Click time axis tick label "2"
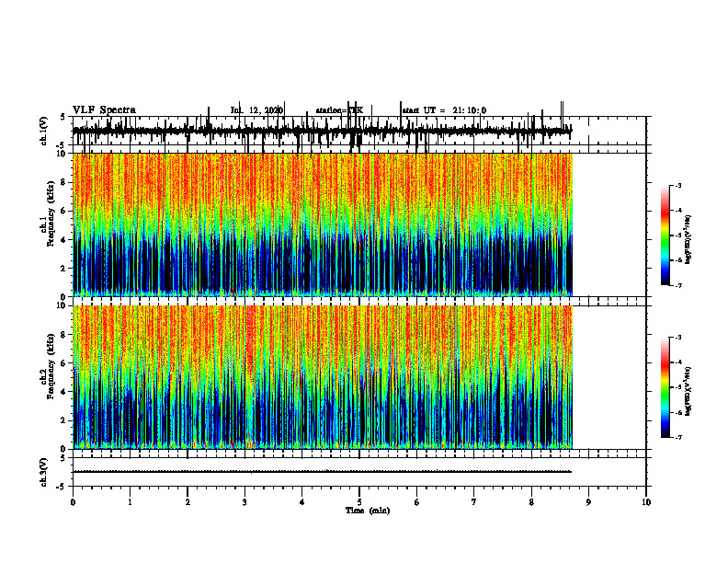Screen dimensions: 728x563 click(x=188, y=502)
